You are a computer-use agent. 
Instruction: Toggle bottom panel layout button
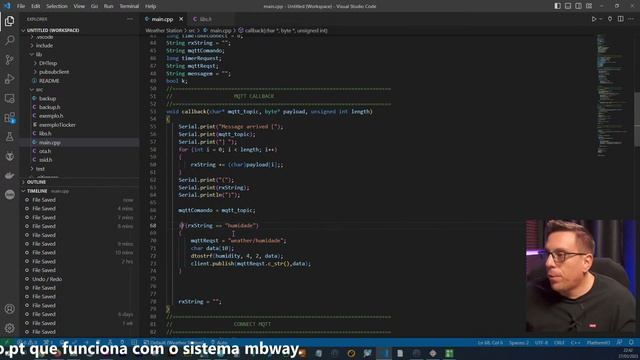(x=568, y=6)
